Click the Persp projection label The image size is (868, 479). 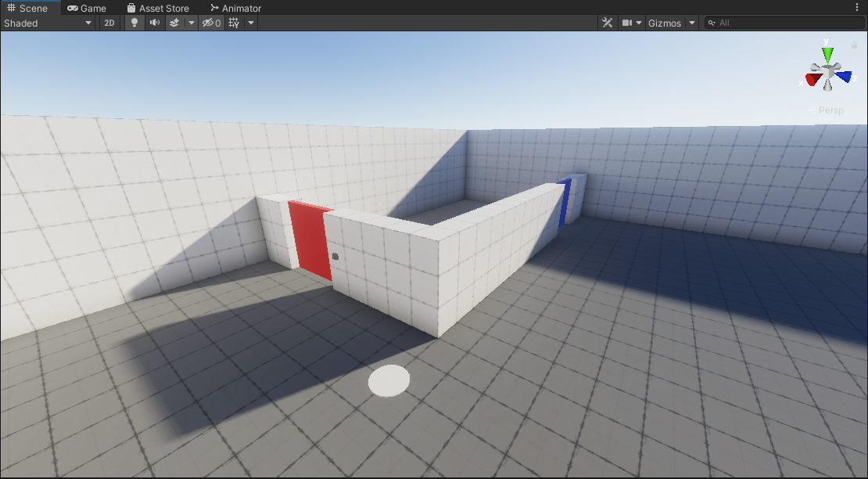830,110
